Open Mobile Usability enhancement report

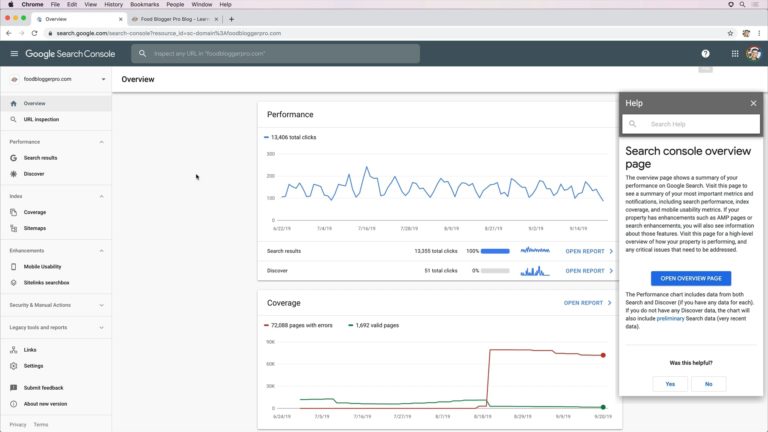(42, 267)
